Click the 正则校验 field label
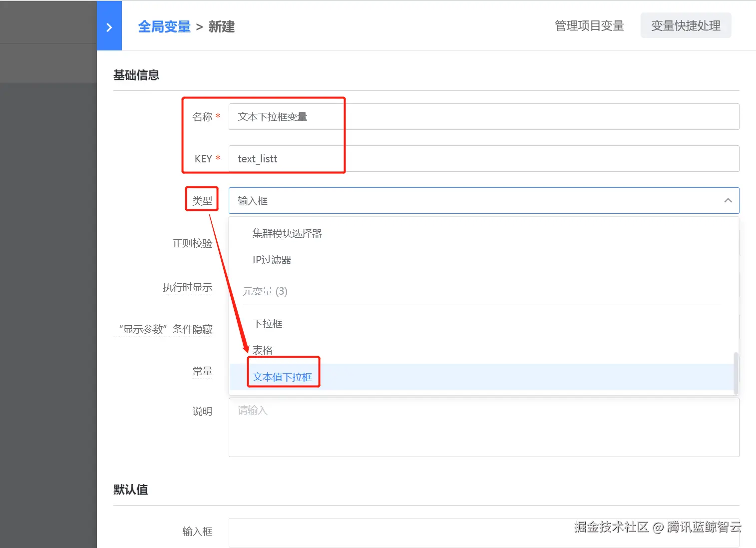This screenshot has height=548, width=756. (x=192, y=243)
